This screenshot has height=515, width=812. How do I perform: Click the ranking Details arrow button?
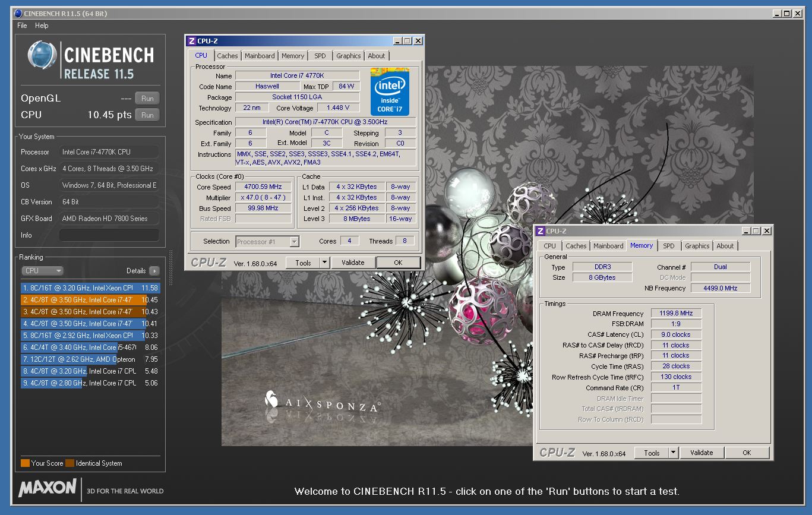tap(154, 271)
